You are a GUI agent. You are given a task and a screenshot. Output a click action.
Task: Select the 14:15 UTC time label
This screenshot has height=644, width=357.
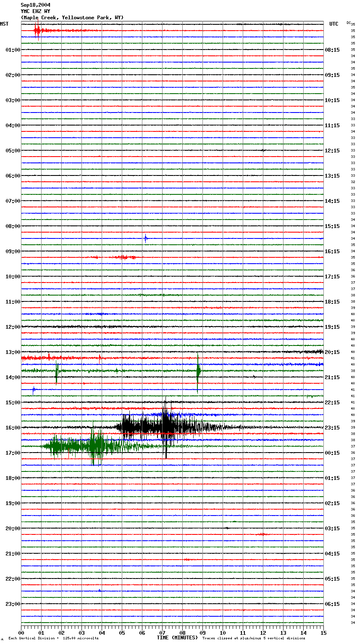[x=332, y=201]
